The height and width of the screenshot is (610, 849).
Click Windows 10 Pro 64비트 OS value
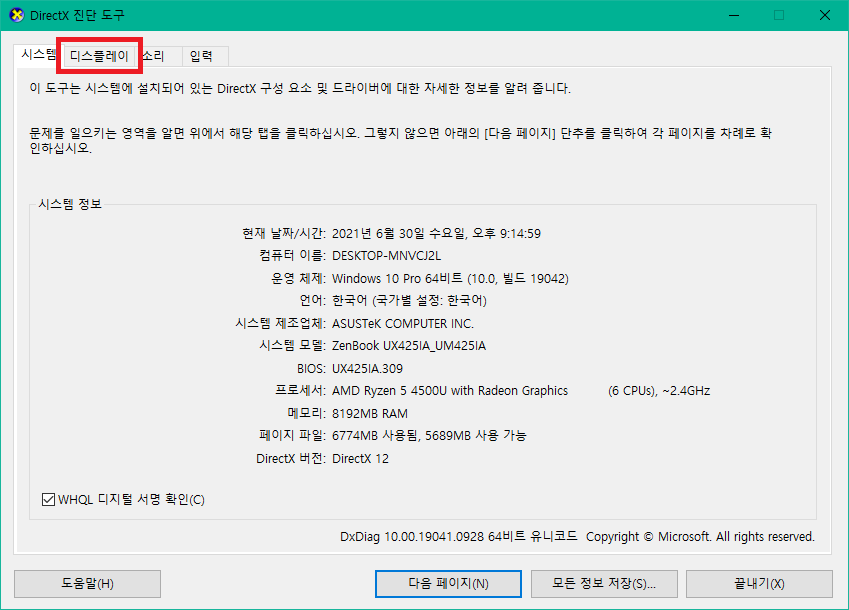coord(450,278)
